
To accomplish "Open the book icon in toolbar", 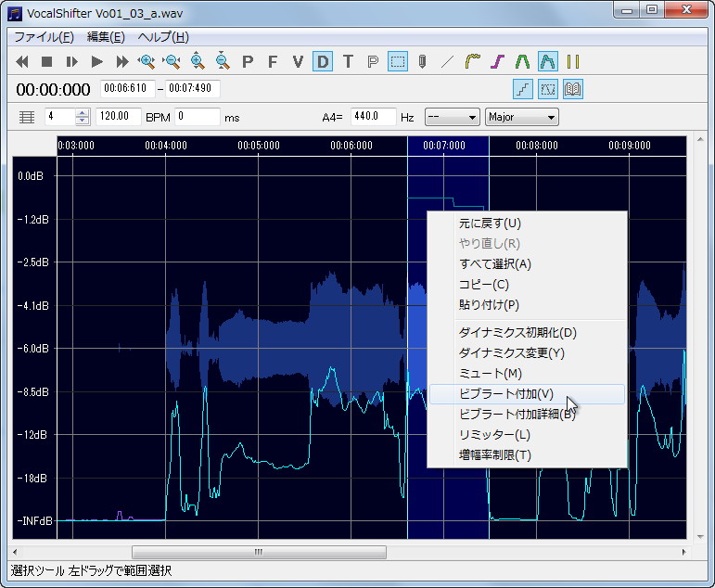I will pyautogui.click(x=573, y=89).
